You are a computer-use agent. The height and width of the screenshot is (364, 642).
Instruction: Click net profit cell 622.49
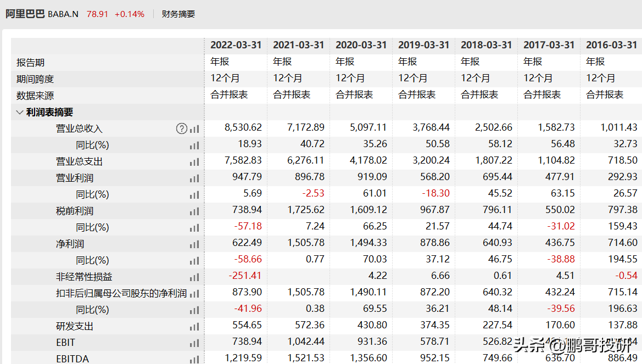(247, 243)
